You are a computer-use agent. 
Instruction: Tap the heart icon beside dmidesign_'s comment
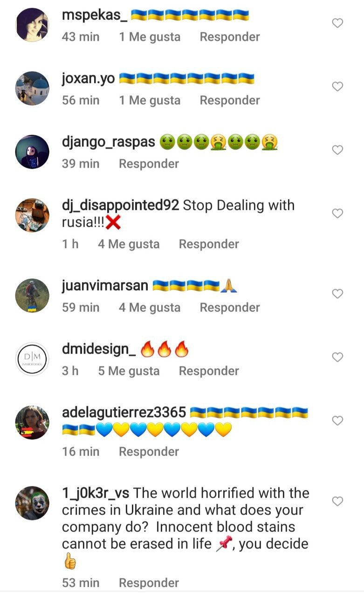pos(337,357)
